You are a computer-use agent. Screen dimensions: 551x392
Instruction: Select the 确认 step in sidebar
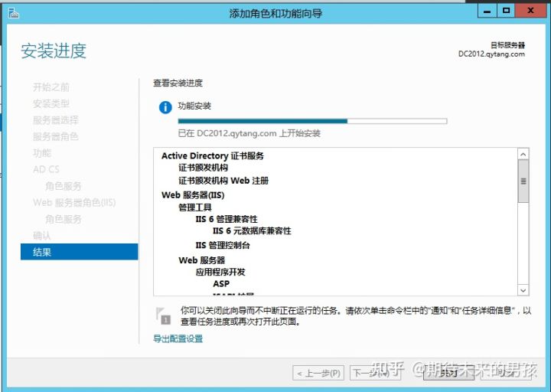point(42,235)
